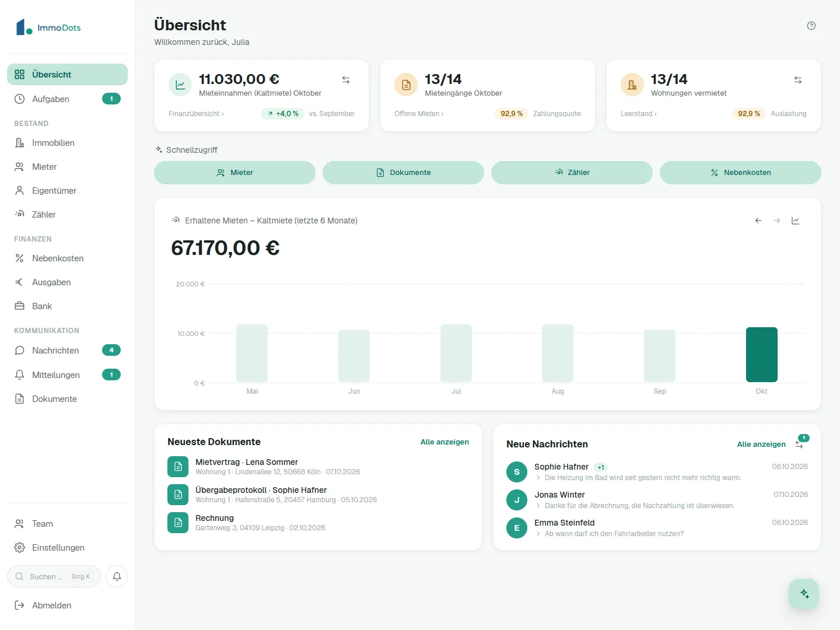Image resolution: width=840 pixels, height=630 pixels.
Task: Go to previous chart period arrow
Action: [x=758, y=220]
